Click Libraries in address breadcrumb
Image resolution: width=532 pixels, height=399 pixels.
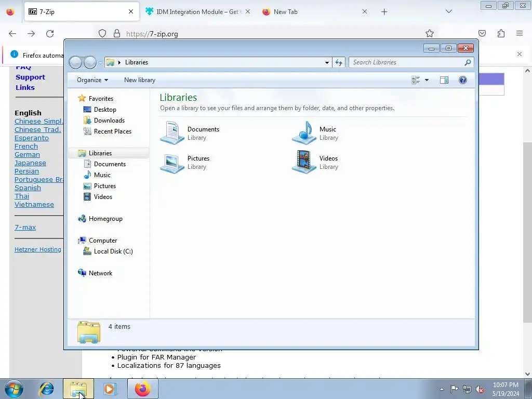137,62
